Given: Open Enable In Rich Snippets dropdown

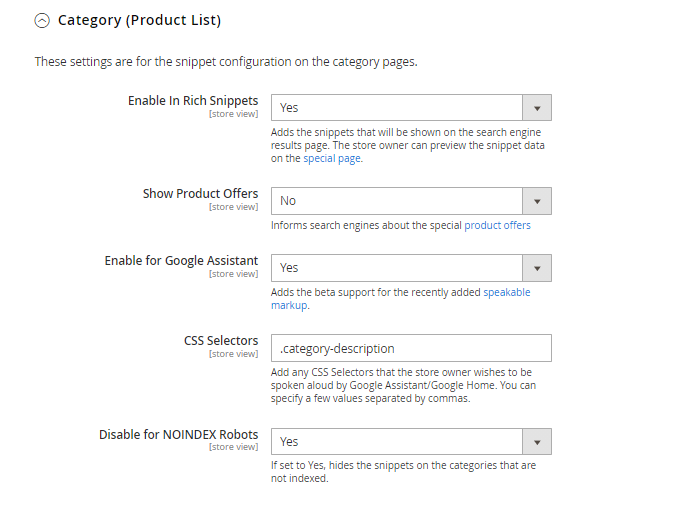Looking at the screenshot, I should click(398, 107).
